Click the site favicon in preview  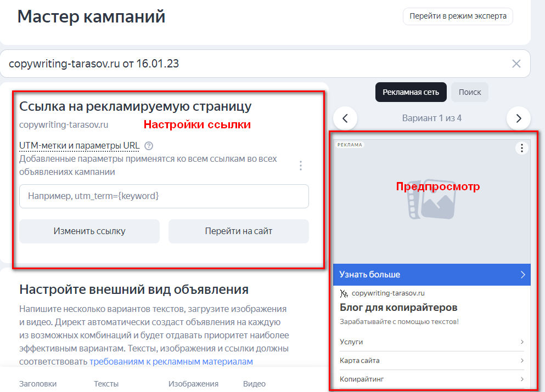point(344,294)
